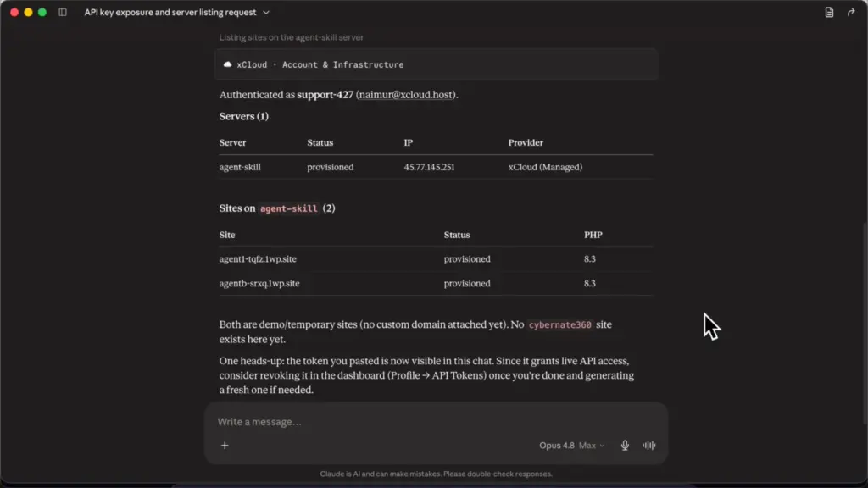This screenshot has width=868, height=488.
Task: Click the Provider column header
Action: (526, 142)
